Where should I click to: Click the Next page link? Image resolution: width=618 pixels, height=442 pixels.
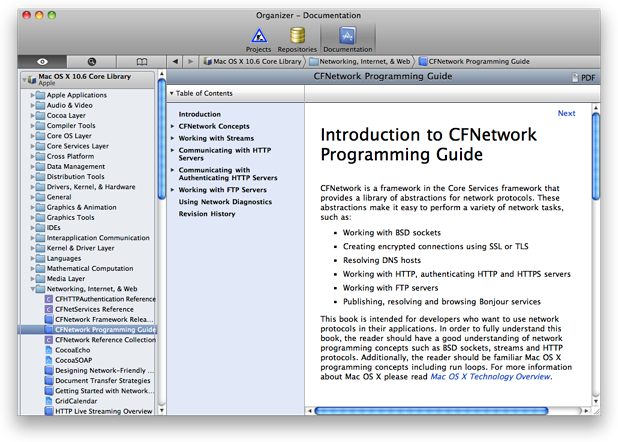(566, 113)
